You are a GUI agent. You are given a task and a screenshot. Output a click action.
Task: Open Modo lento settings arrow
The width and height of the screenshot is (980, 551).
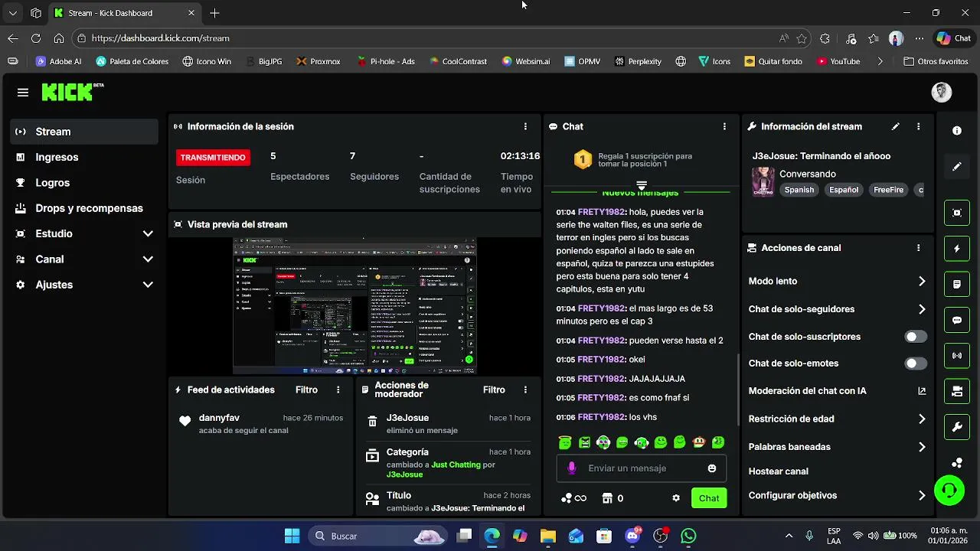click(x=922, y=282)
